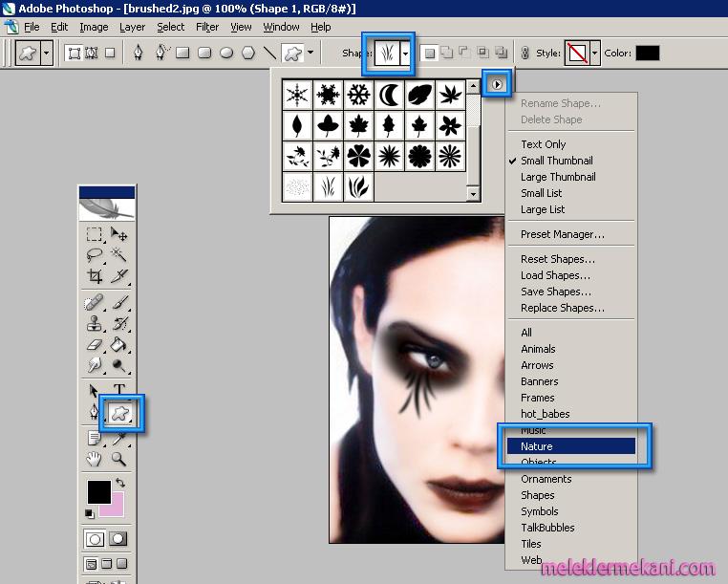Choose the Lasso tool
Screen dimensions: 728x584
[95, 254]
